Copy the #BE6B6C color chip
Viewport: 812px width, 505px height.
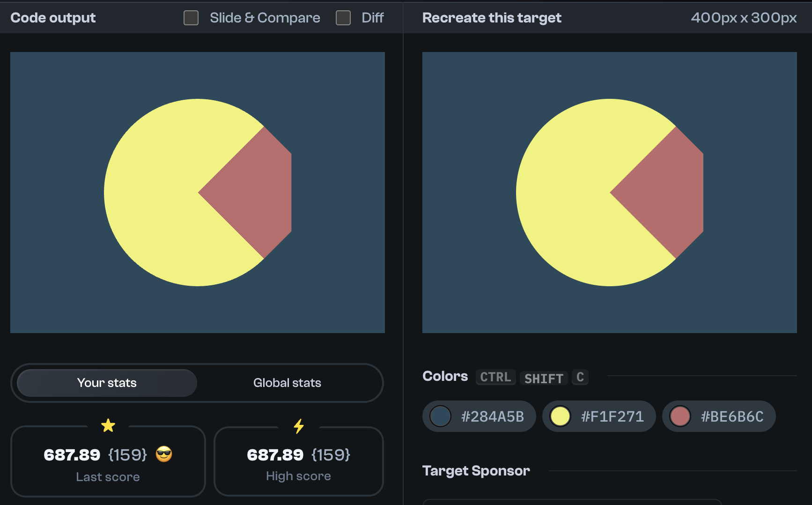(x=719, y=416)
